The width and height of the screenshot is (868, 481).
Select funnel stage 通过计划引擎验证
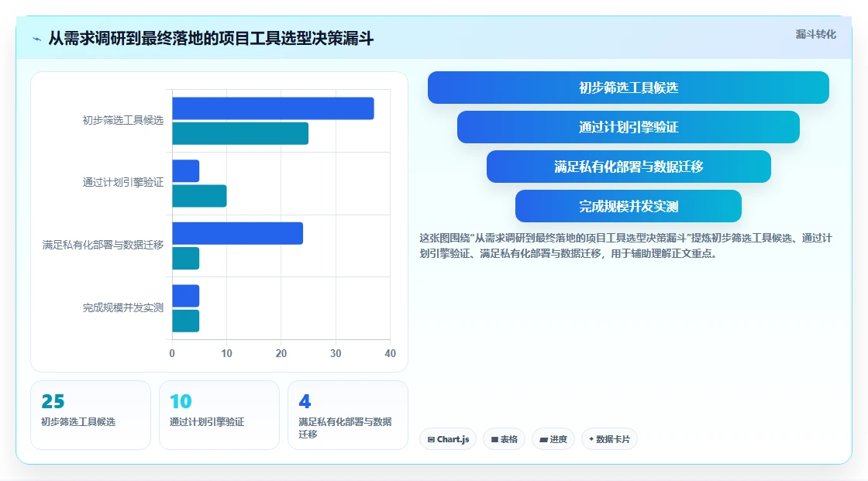pos(629,127)
